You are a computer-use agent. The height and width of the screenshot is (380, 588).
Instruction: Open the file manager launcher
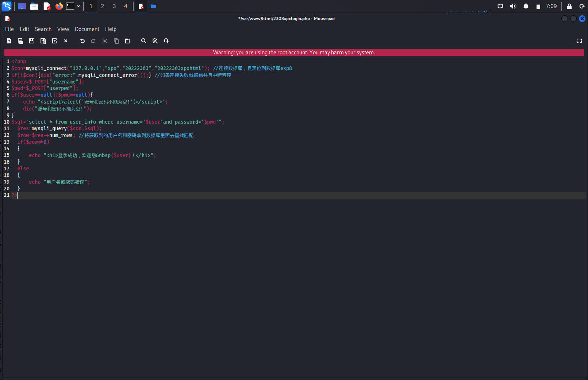pos(34,6)
